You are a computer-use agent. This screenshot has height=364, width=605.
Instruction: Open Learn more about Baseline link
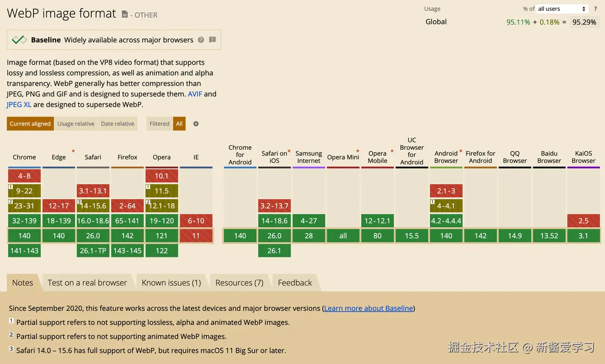(368, 308)
